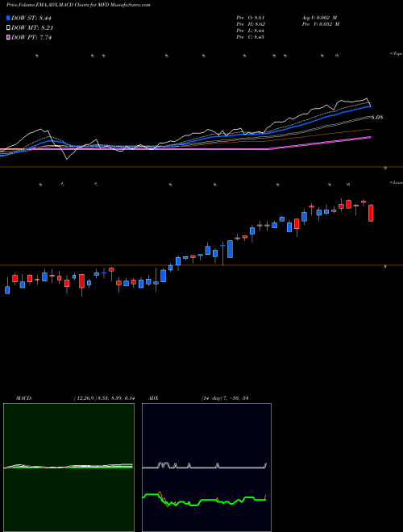This screenshot has width=403, height=532.
Task: Click the last large red candlestick
Action: tap(371, 213)
